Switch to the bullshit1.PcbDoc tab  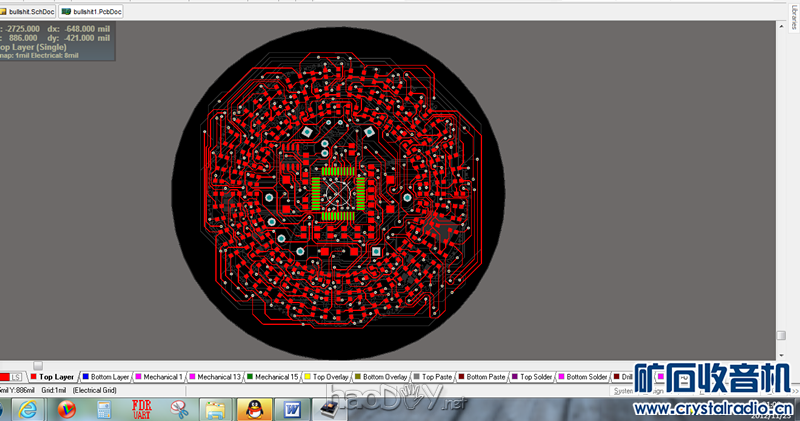pyautogui.click(x=92, y=11)
